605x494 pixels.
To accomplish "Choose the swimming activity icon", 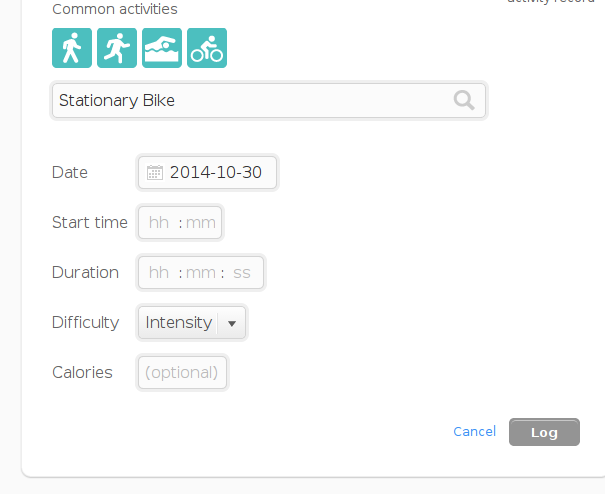I will [x=162, y=48].
